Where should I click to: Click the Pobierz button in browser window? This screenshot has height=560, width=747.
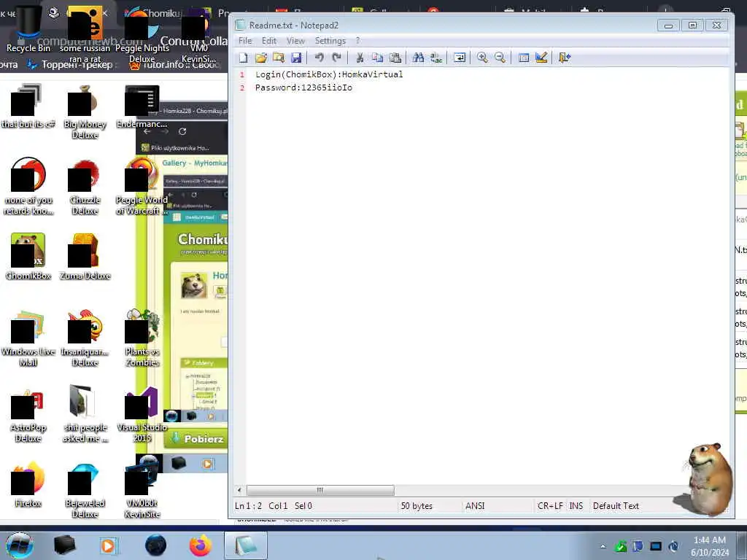[196, 438]
